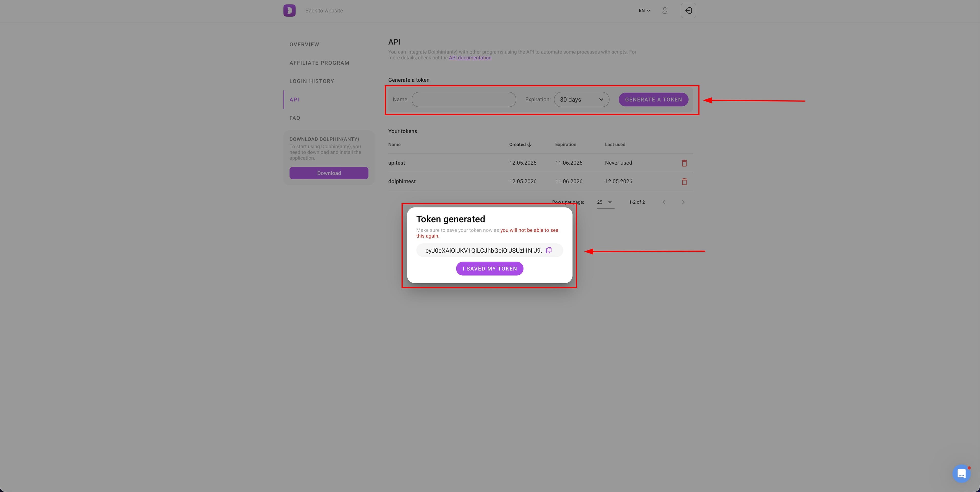Go to the next page of tokens
Image resolution: width=980 pixels, height=492 pixels.
pyautogui.click(x=683, y=202)
